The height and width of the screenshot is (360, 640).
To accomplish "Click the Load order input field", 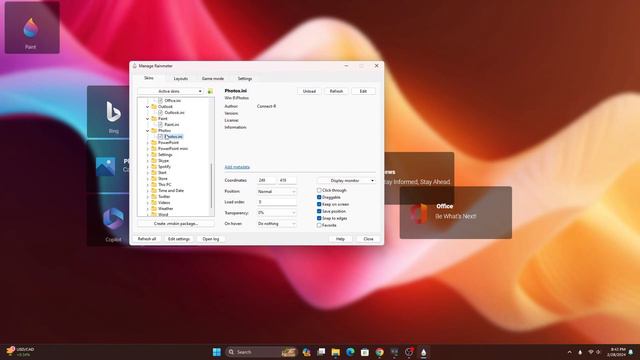I will click(276, 202).
